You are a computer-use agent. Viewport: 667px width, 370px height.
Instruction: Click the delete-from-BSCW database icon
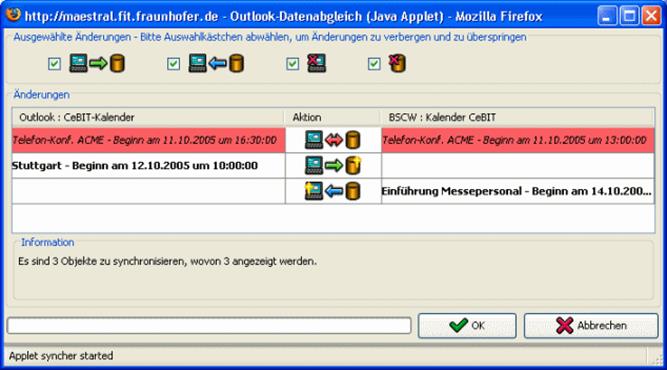pos(397,63)
